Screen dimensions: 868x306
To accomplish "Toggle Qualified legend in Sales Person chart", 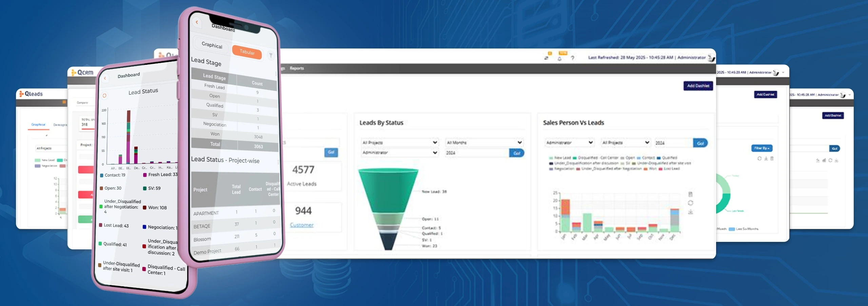I will point(667,158).
